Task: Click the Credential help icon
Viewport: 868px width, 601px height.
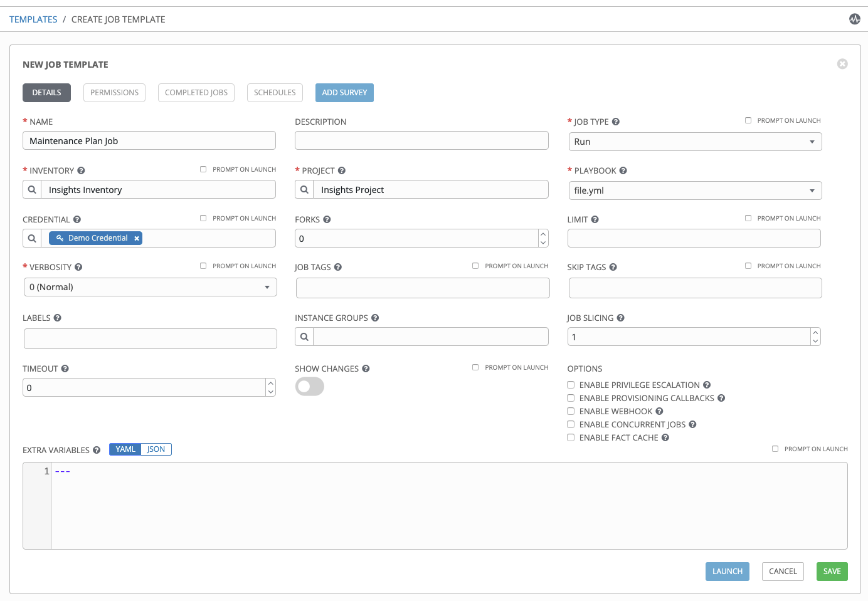Action: [77, 219]
